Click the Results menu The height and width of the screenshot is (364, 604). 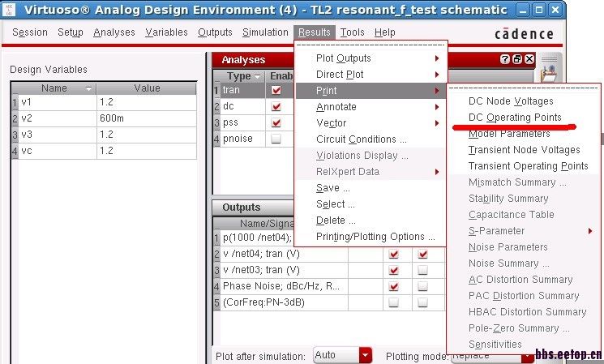pos(315,32)
